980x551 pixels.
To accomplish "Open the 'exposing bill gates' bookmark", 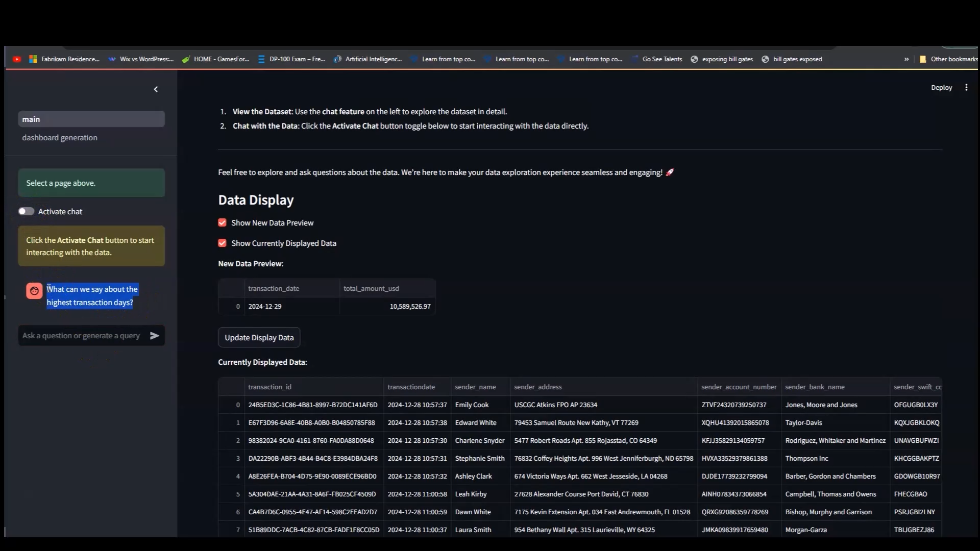I will (x=722, y=59).
